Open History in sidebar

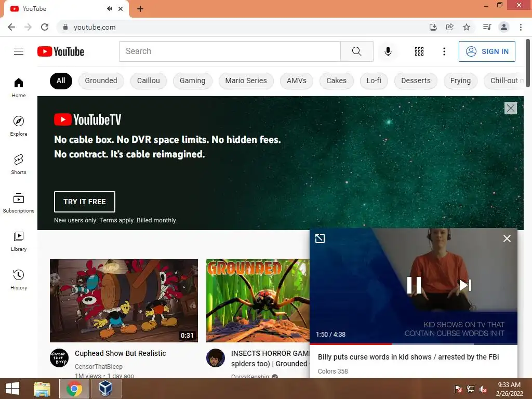coord(19,280)
